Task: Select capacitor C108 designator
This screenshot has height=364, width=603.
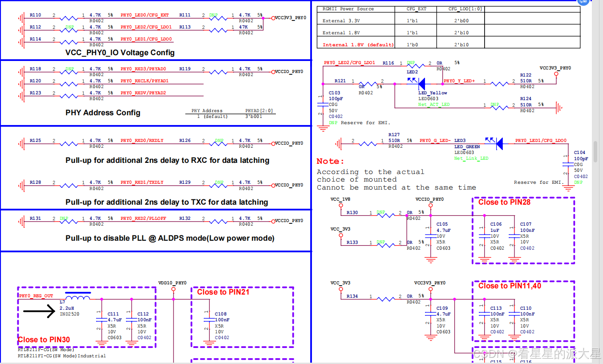Action: point(221,314)
